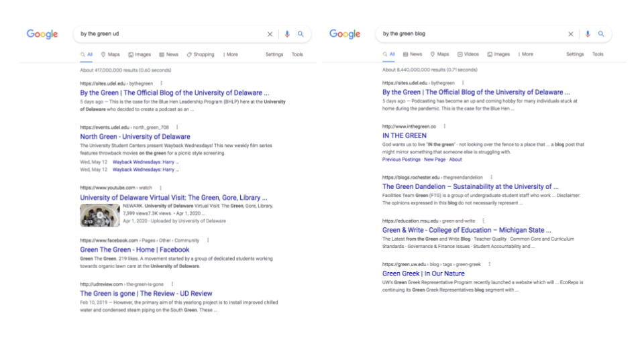Click the 'https://events.udel.edu' breadcrumb URL
The width and height of the screenshot is (644, 362).
(x=125, y=127)
